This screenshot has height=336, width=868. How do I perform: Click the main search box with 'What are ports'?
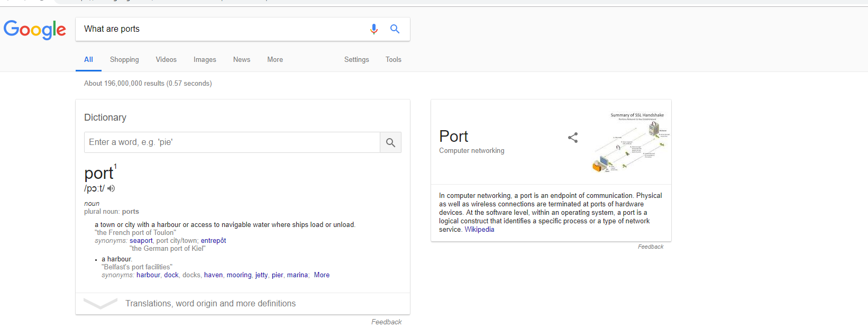[x=222, y=29]
